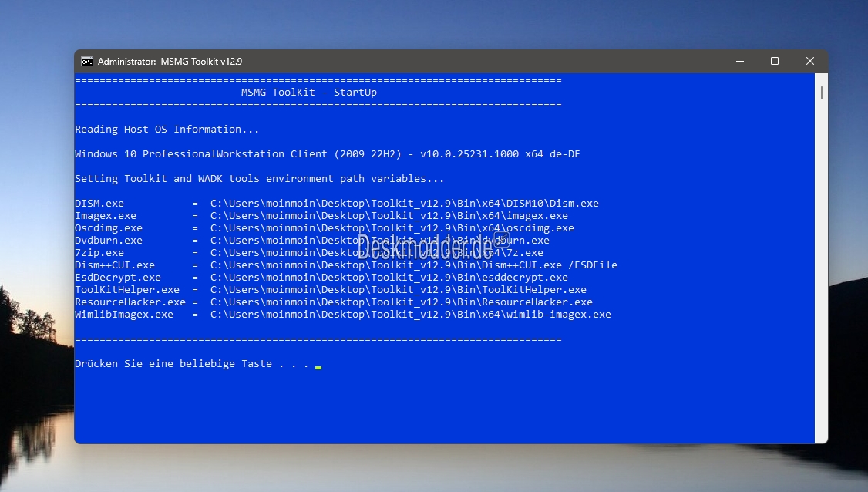Close the MSMG Toolkit window
Image resolution: width=868 pixels, height=492 pixels.
(810, 62)
